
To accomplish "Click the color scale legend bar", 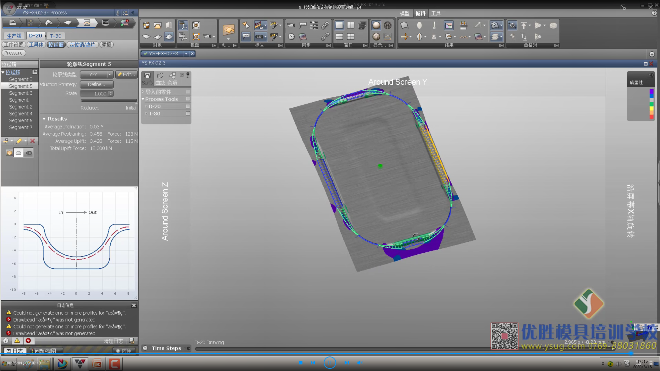I will point(652,104).
